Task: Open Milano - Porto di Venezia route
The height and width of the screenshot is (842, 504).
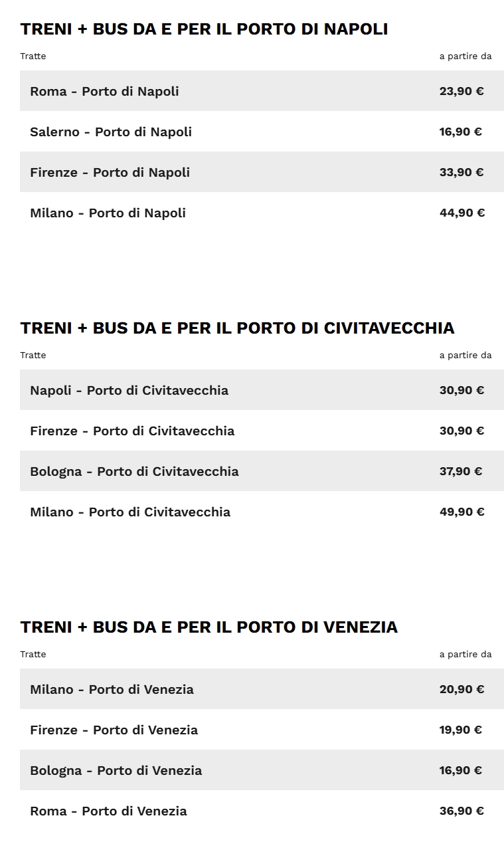Action: 112,689
